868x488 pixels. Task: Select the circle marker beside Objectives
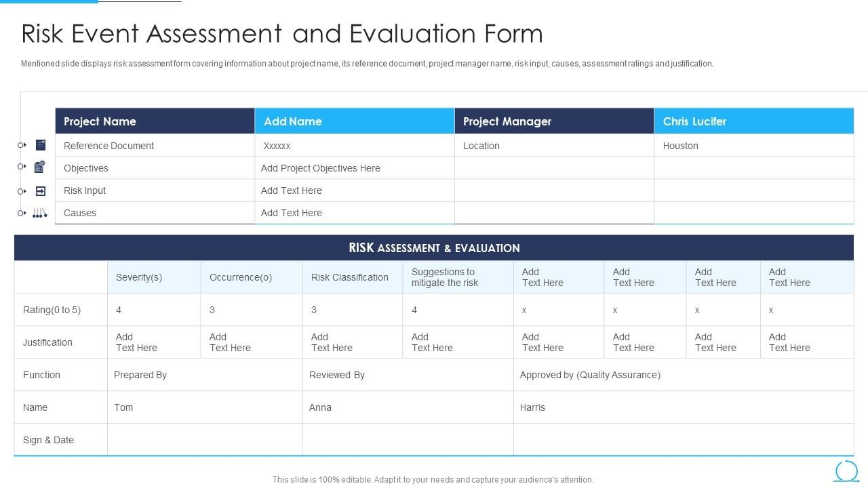[x=20, y=167]
